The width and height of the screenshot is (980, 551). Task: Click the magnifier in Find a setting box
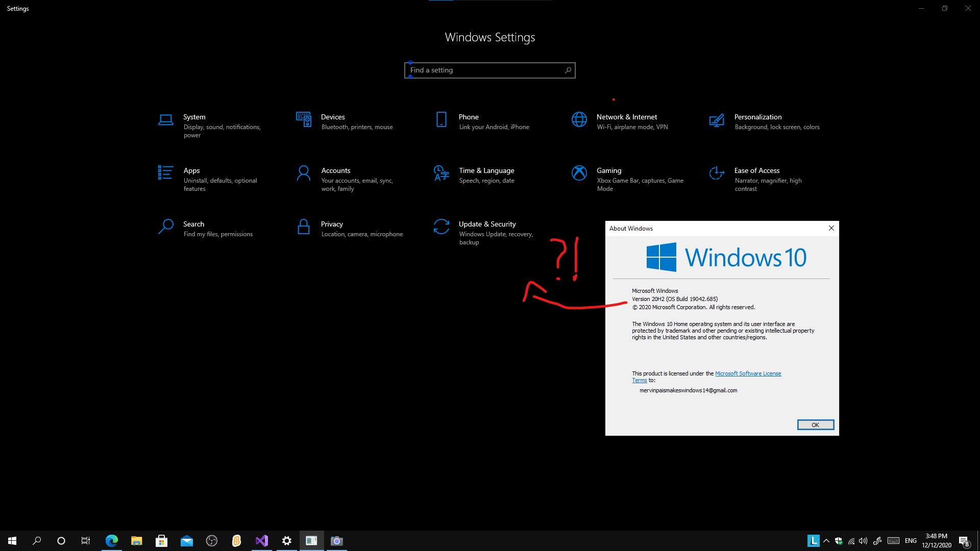coord(568,70)
